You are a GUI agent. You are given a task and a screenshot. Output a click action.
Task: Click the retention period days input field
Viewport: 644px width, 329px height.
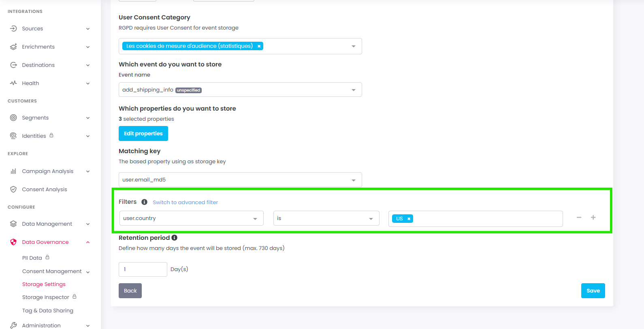[143, 269]
